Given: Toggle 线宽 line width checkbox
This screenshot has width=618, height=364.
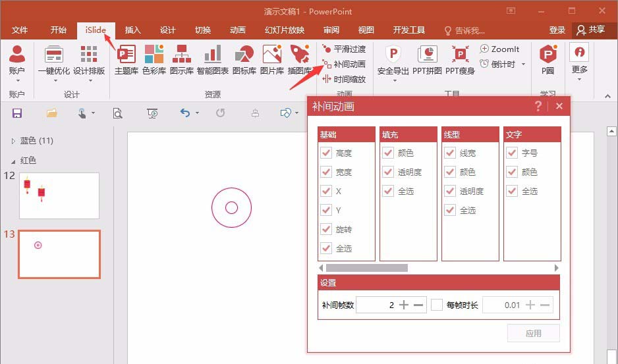Looking at the screenshot, I should pyautogui.click(x=450, y=153).
